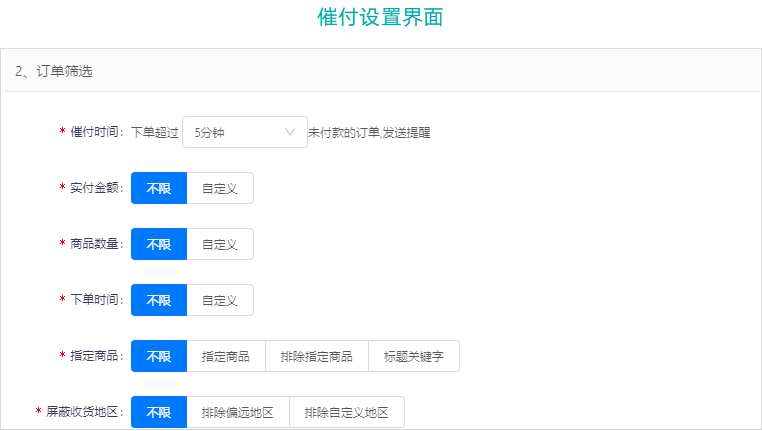762x431 pixels.
Task: Choose the 排除自定义地区 option
Action: tap(347, 412)
